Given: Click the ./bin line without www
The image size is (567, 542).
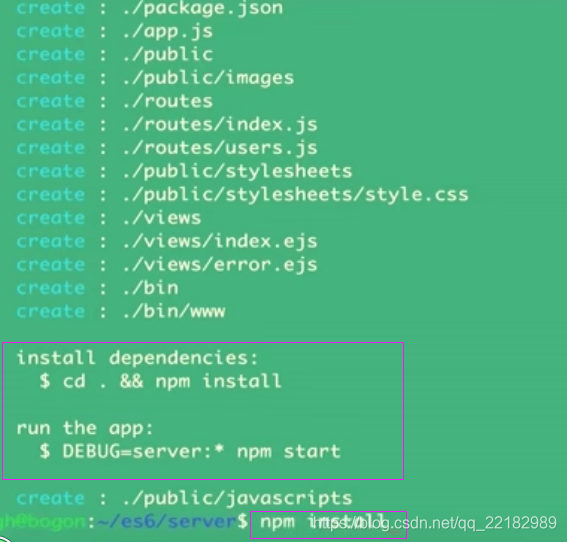Looking at the screenshot, I should [x=150, y=288].
